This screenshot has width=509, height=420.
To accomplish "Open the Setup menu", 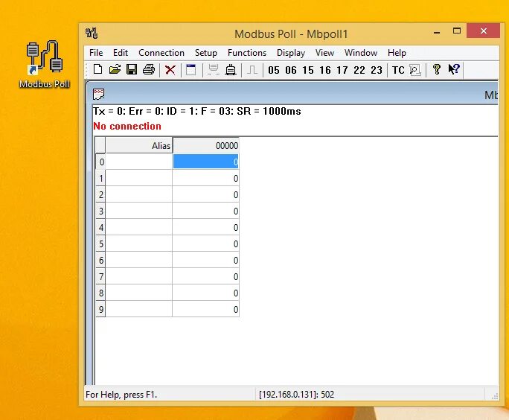I will (206, 53).
